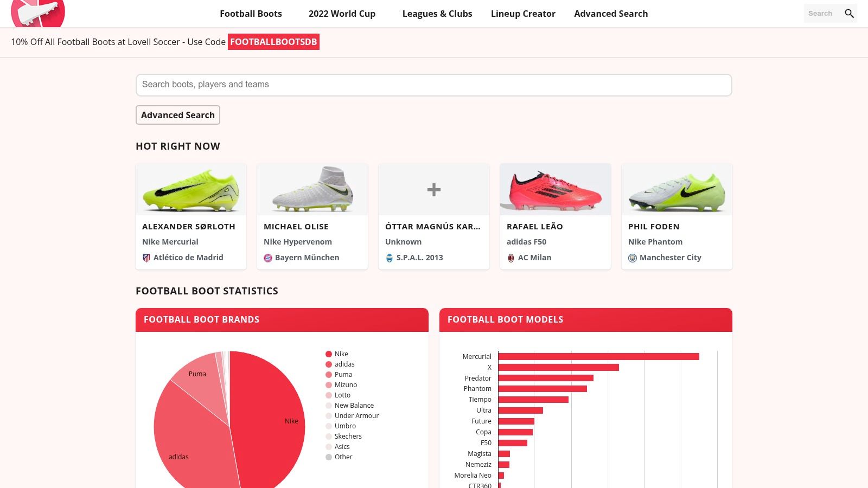This screenshot has width=868, height=488.
Task: Open the Football Boots dropdown menu
Action: (x=251, y=14)
